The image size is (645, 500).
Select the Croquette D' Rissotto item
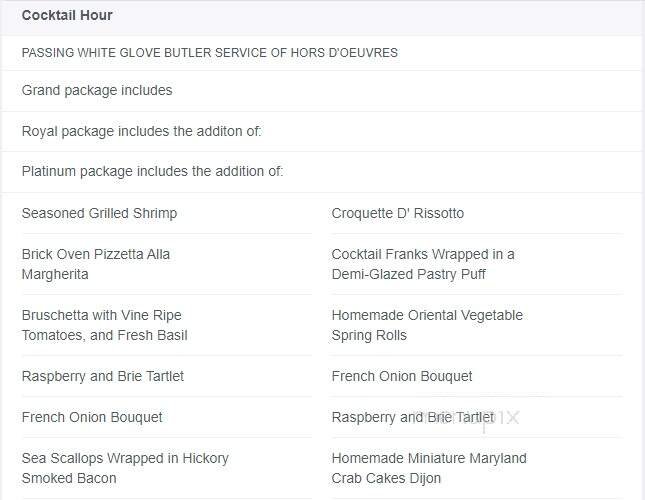tap(398, 214)
